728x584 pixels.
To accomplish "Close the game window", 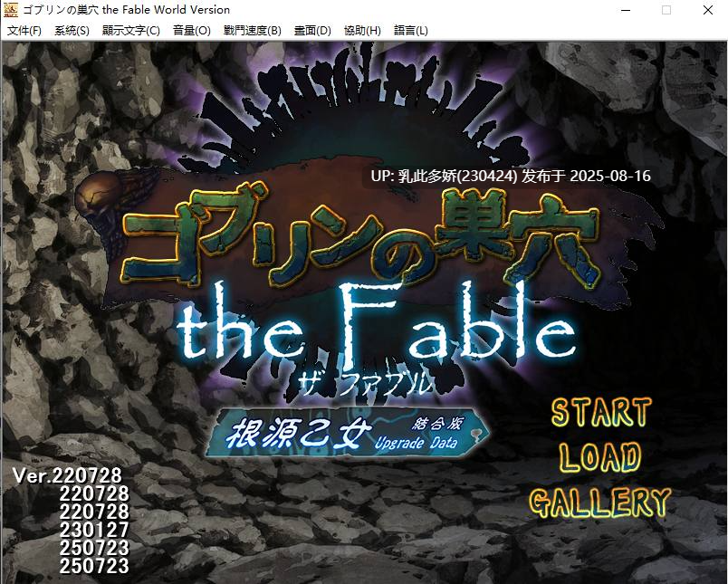I will click(707, 10).
